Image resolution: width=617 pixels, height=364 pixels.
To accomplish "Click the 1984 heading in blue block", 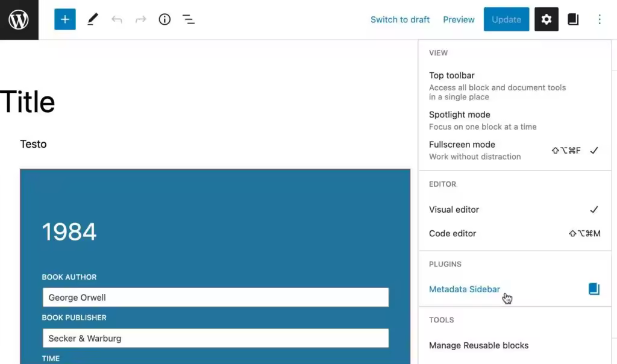I will [69, 231].
